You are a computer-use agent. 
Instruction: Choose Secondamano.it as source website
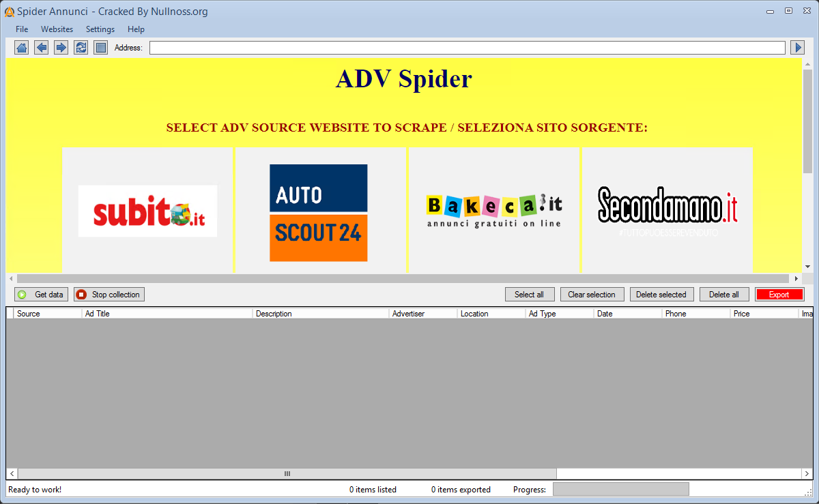point(667,211)
